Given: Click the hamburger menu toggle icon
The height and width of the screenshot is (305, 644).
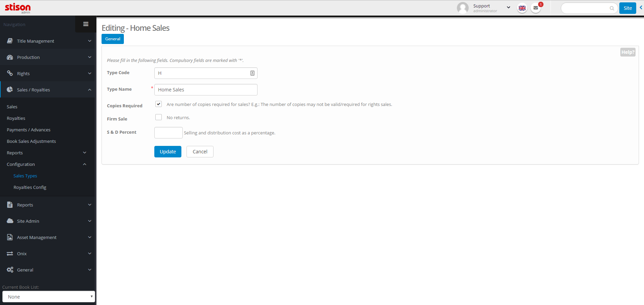Looking at the screenshot, I should tap(86, 24).
